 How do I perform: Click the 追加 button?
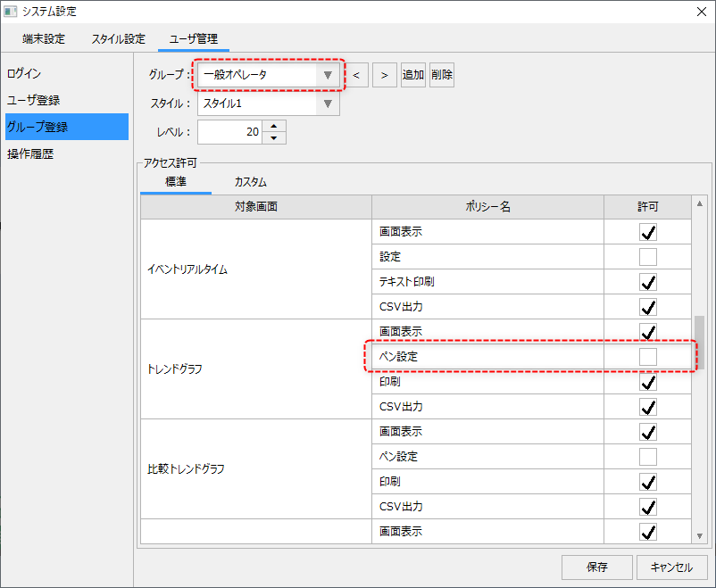point(412,75)
